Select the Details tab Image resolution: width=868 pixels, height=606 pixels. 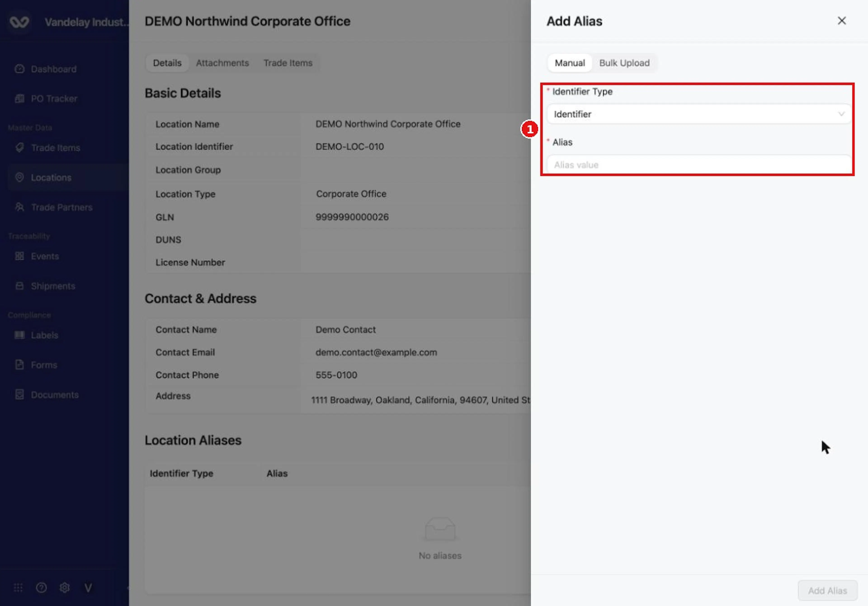click(x=167, y=63)
